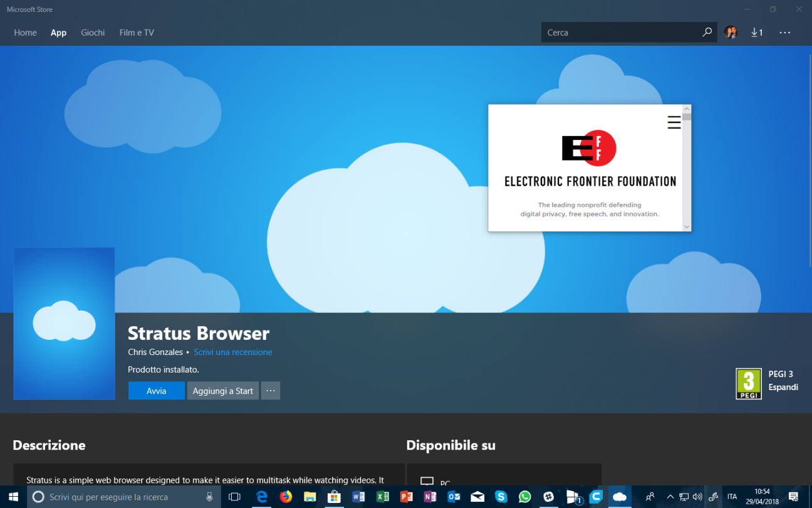Click the Stratus Browser app tile image
This screenshot has height=508, width=812.
click(x=64, y=324)
